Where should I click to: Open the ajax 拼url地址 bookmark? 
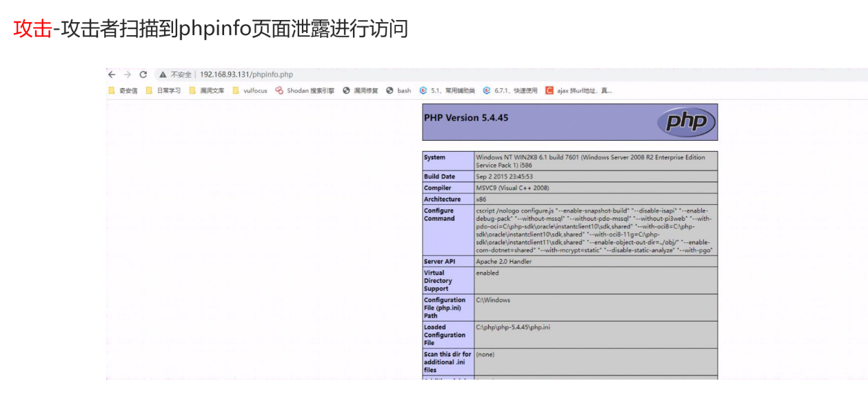click(578, 90)
